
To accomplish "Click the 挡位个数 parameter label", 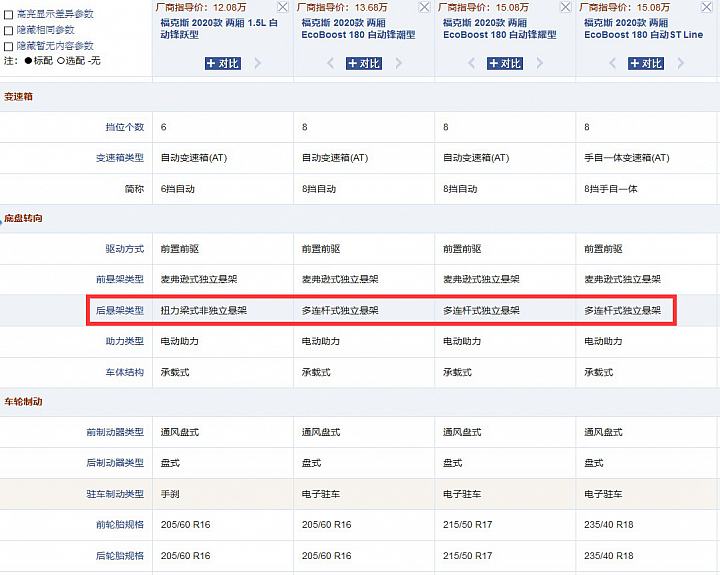I will coord(124,127).
